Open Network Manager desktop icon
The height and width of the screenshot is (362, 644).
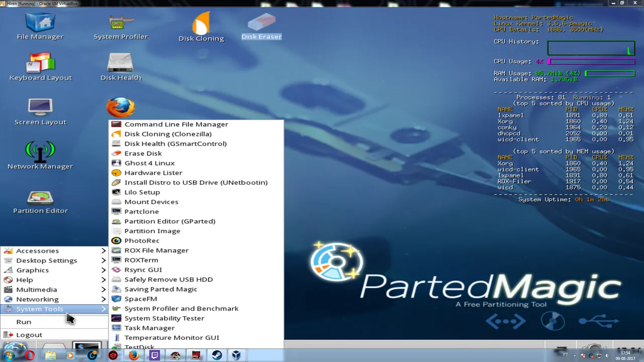40,156
